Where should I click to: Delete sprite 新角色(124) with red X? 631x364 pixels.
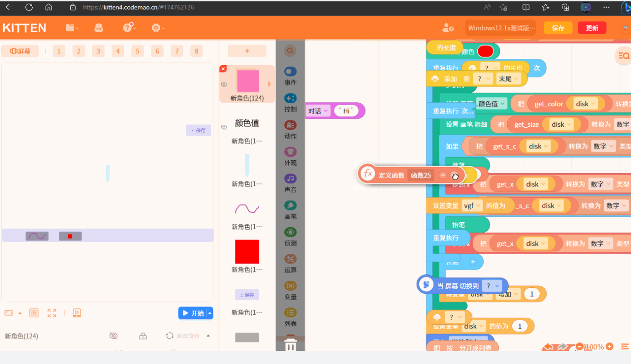tap(223, 69)
